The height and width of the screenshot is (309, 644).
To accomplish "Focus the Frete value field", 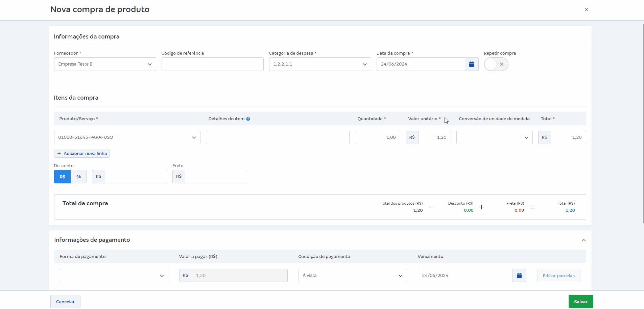I will (216, 177).
